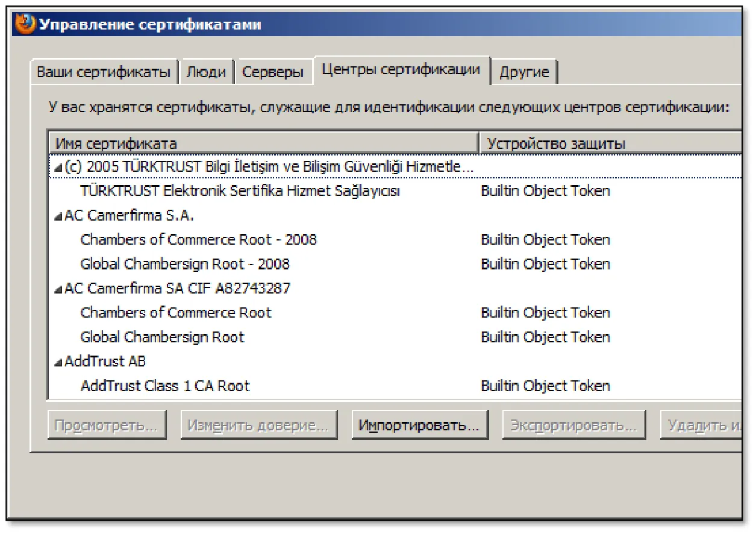Click Builtin Object Token in the TÜRKTRUST Elektronik row

[x=545, y=191]
